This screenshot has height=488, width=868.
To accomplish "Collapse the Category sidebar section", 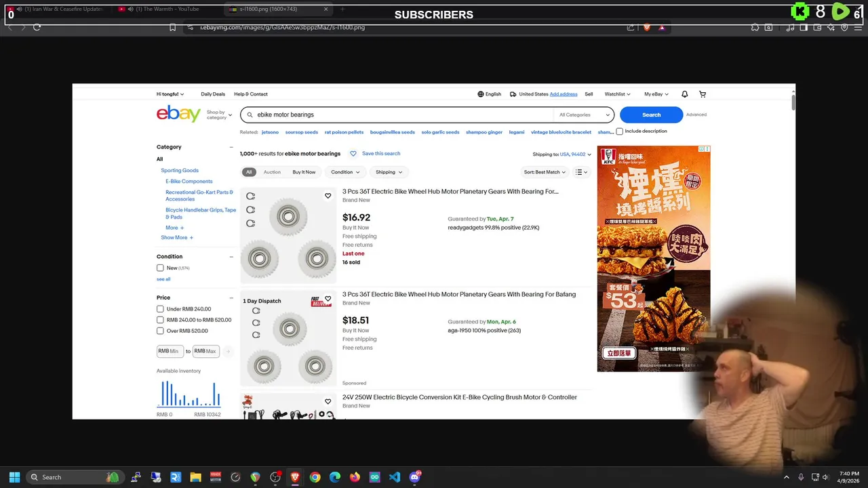I will click(231, 147).
